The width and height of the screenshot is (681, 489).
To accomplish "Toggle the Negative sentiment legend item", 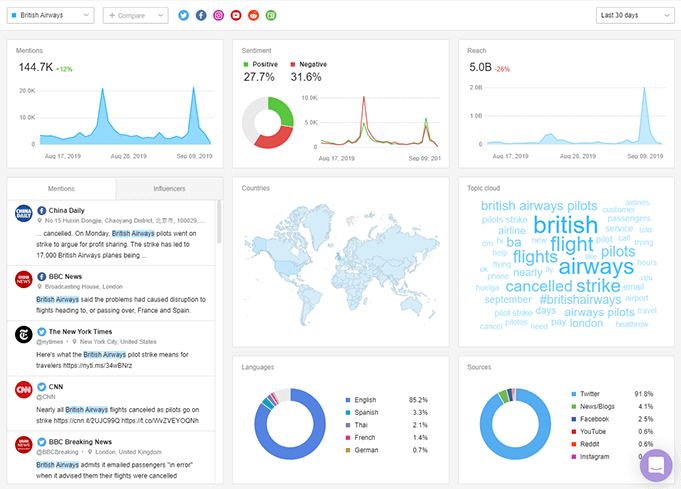I will (x=309, y=64).
